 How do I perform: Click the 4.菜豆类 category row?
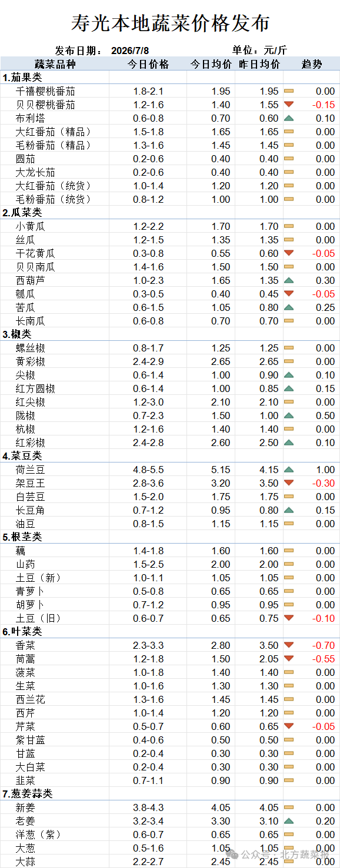tap(170, 456)
